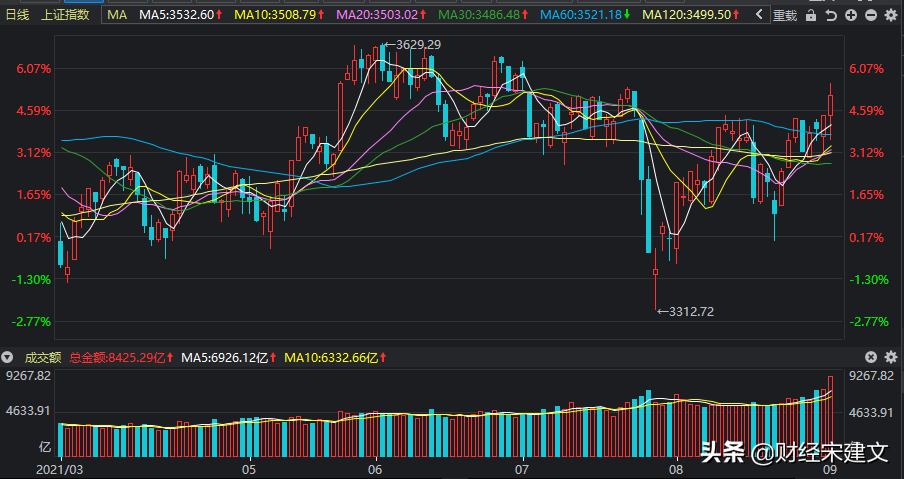Screen dimensions: 904x479
Task: Click the 重载 reload button
Action: pyautogui.click(x=785, y=15)
